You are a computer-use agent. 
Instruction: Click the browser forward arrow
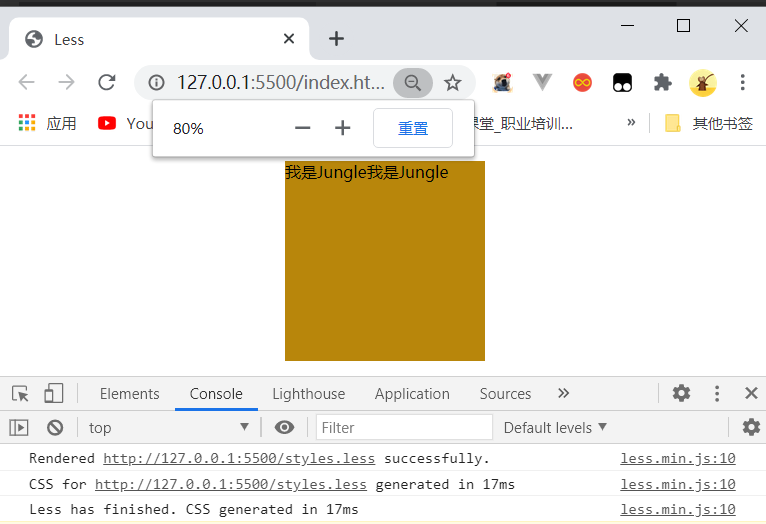tap(66, 82)
